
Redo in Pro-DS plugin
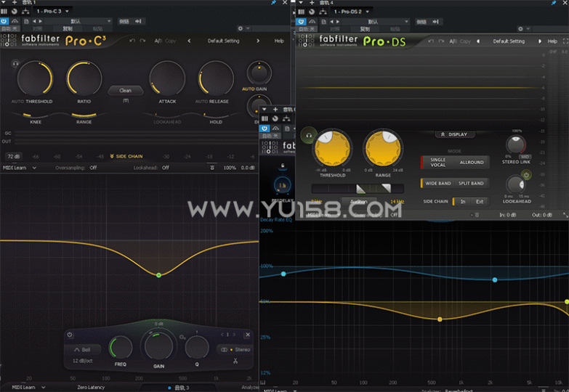click(441, 41)
